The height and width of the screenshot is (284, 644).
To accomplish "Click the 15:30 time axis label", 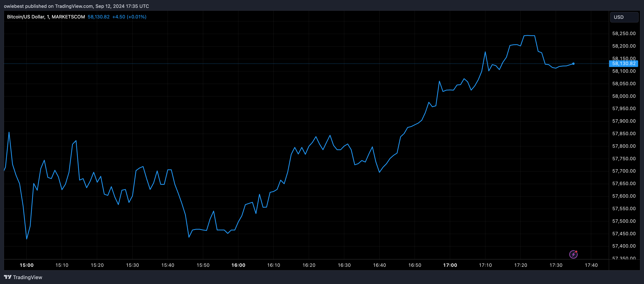I will click(132, 265).
